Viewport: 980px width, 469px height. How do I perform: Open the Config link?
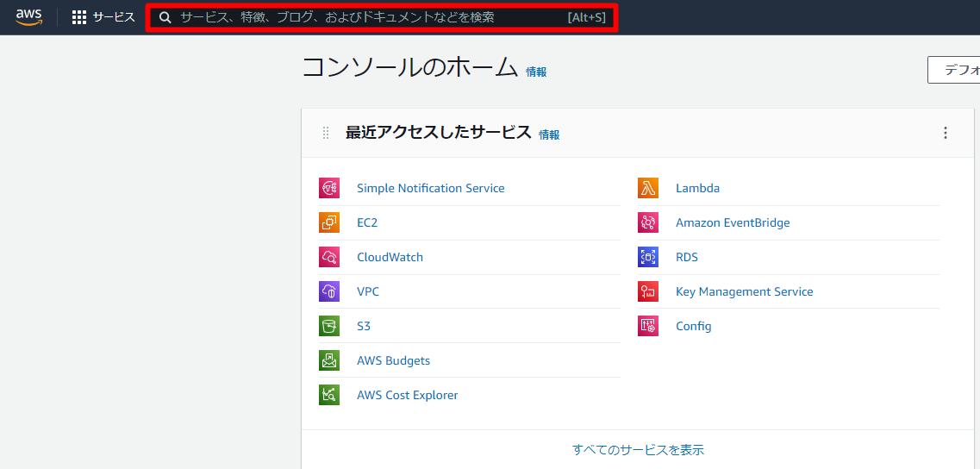click(x=693, y=327)
